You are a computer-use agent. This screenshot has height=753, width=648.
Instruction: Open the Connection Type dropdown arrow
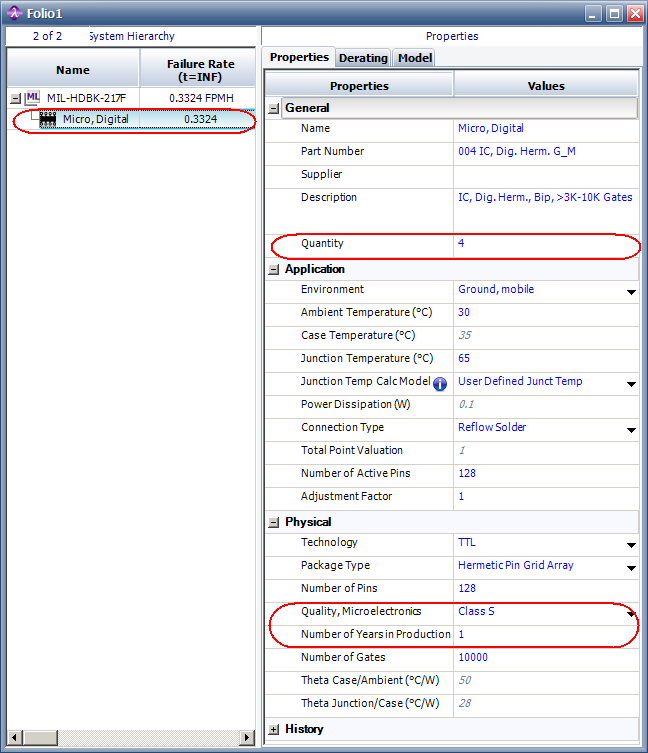point(631,430)
